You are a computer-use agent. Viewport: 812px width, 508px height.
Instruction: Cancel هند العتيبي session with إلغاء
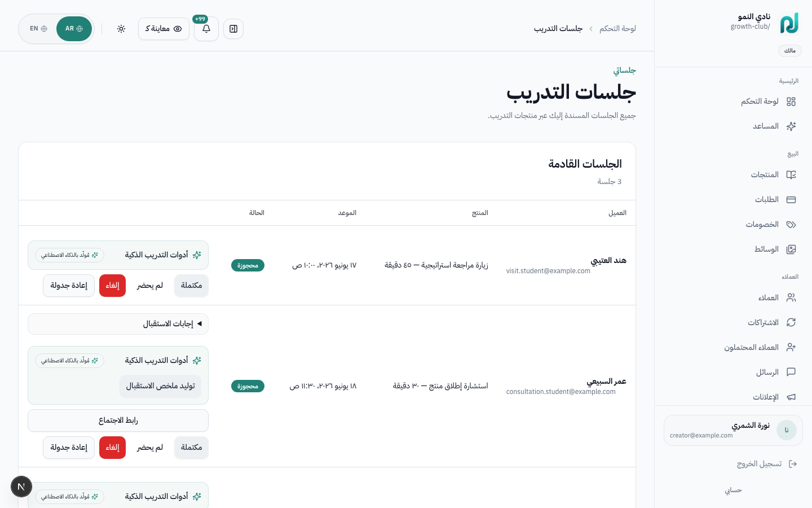112,286
